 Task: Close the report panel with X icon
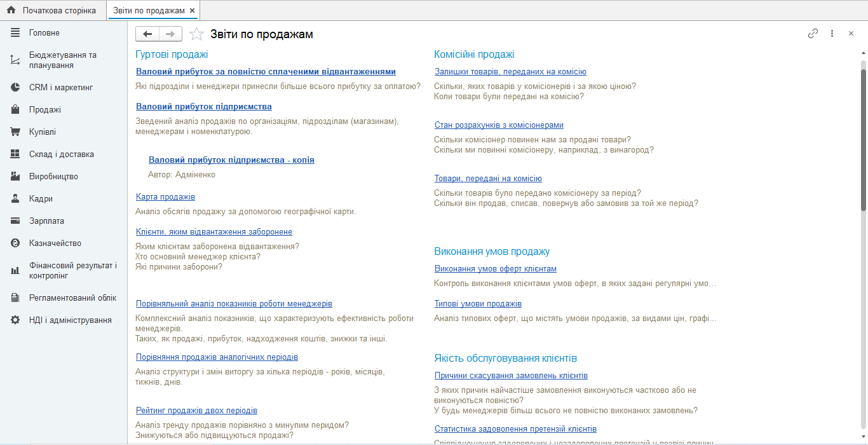pyautogui.click(x=851, y=34)
